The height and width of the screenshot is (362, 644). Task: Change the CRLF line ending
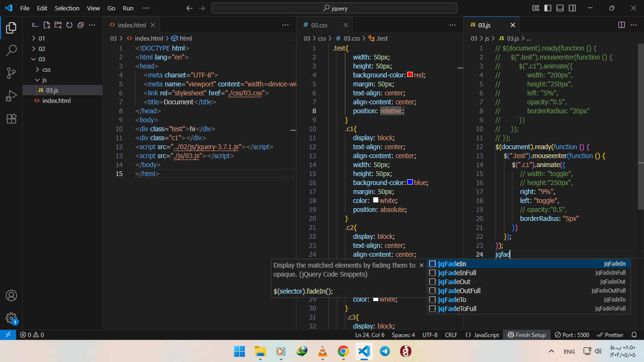(451, 335)
